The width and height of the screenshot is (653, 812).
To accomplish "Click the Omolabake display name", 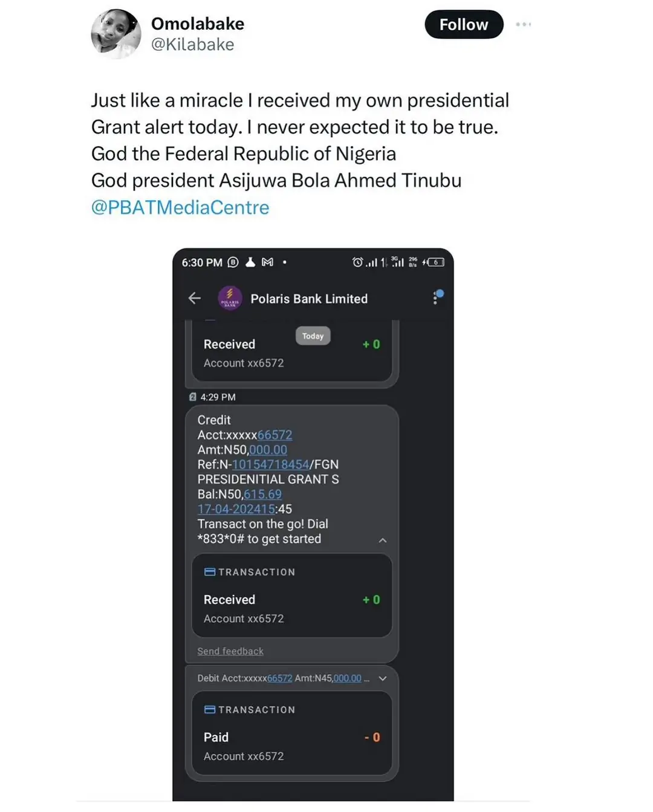I will (x=198, y=24).
